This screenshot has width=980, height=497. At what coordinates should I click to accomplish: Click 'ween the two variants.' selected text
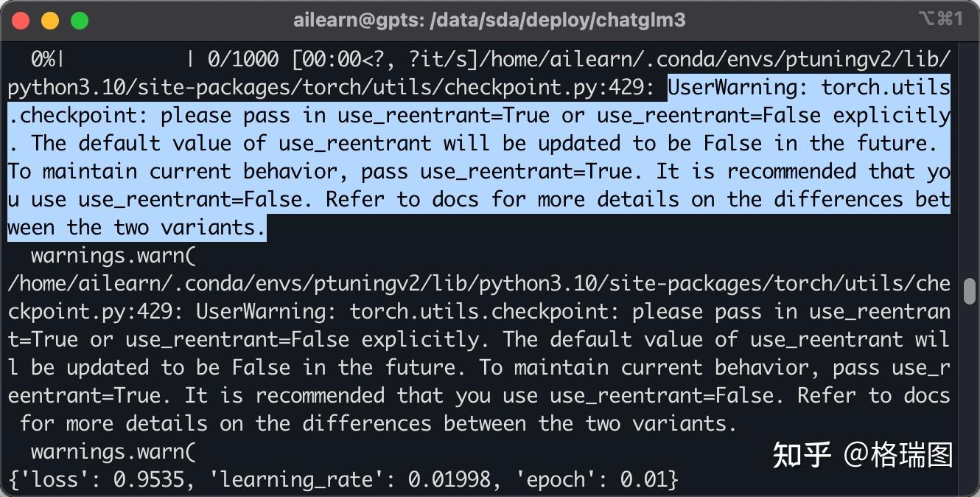coord(136,228)
